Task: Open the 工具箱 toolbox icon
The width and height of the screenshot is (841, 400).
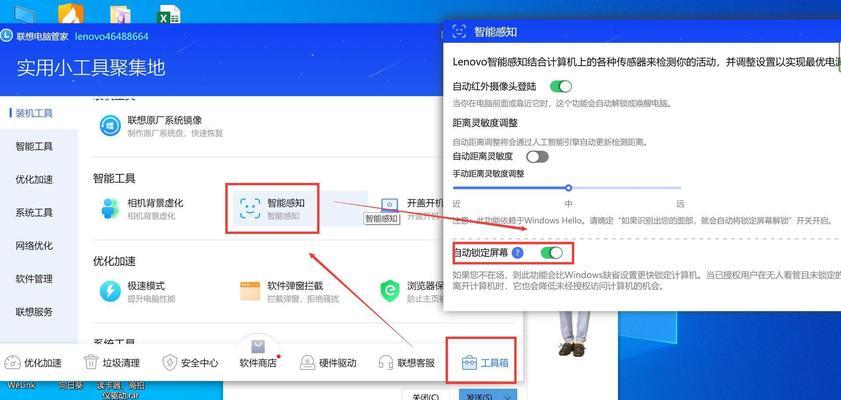Action: (469, 362)
